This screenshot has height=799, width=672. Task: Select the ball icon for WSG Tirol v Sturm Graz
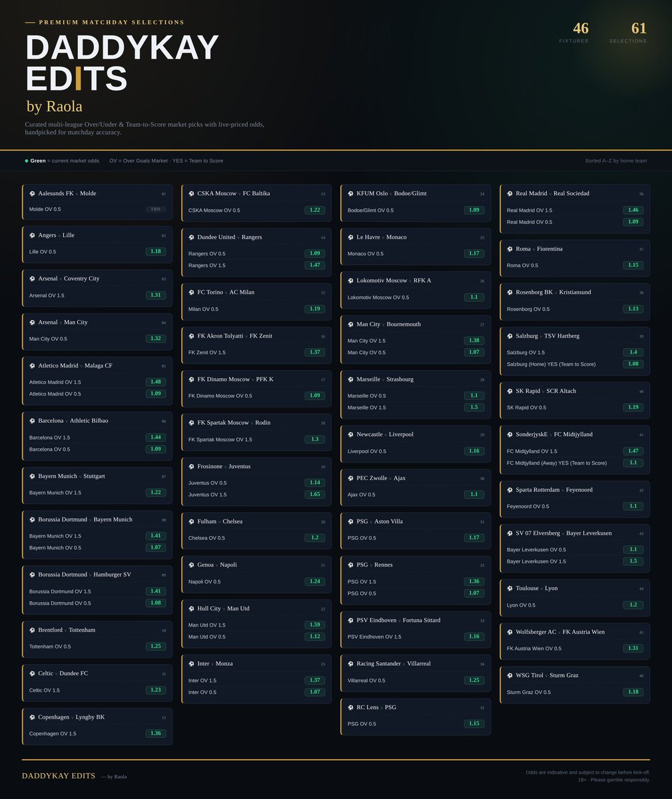pos(509,675)
